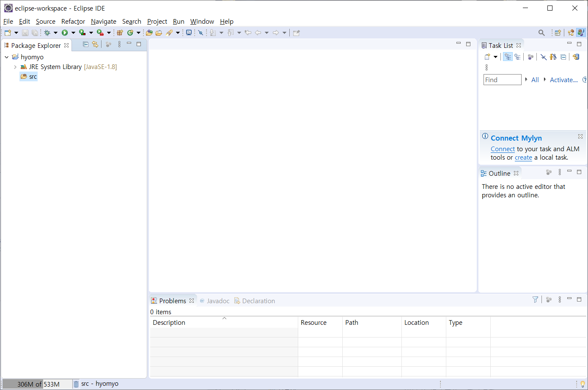
Task: Click the Open Task folder icon
Action: 159,33
